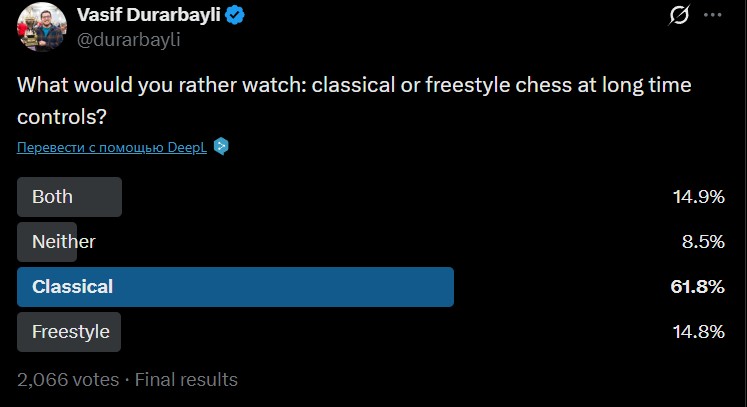Select the 'Freestyle' poll option bar
The height and width of the screenshot is (407, 747).
click(69, 332)
